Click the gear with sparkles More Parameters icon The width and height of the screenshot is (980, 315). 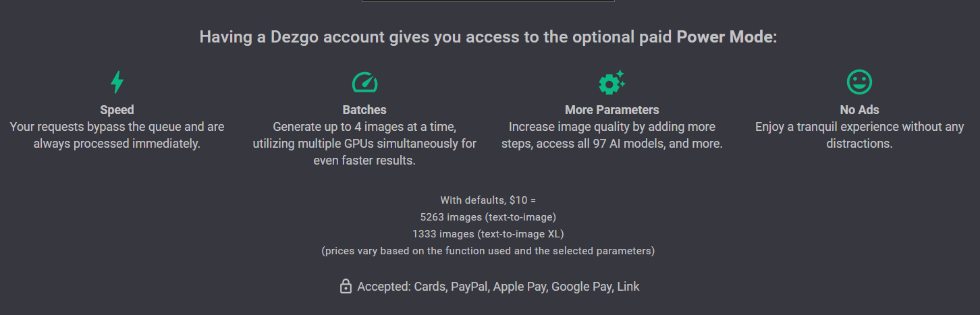pos(611,82)
